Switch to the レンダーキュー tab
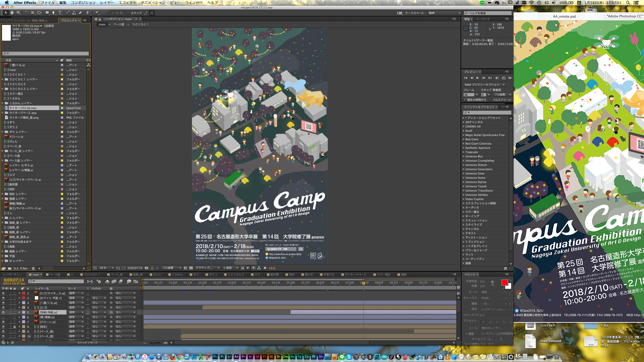The image size is (644, 362). pos(13,275)
